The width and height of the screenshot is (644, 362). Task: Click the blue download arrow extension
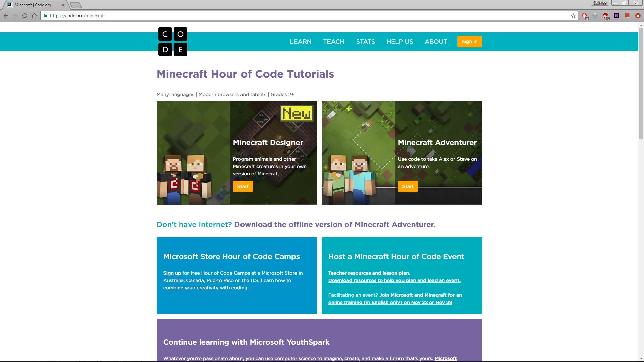[x=595, y=16]
